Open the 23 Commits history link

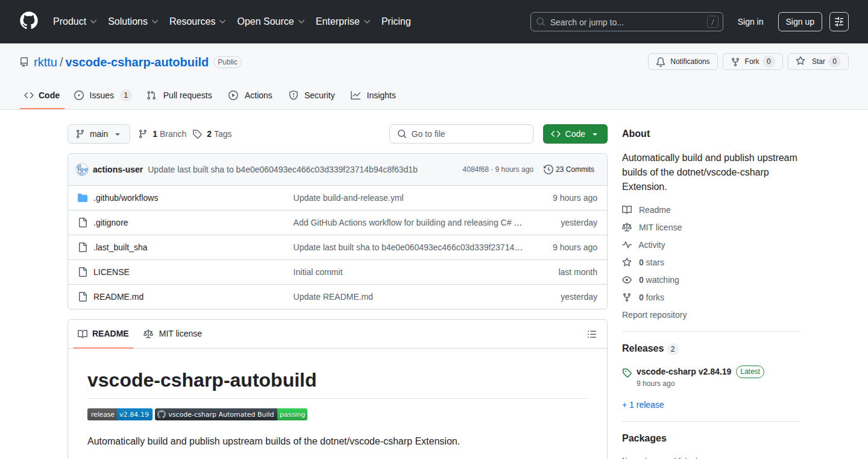tap(569, 169)
